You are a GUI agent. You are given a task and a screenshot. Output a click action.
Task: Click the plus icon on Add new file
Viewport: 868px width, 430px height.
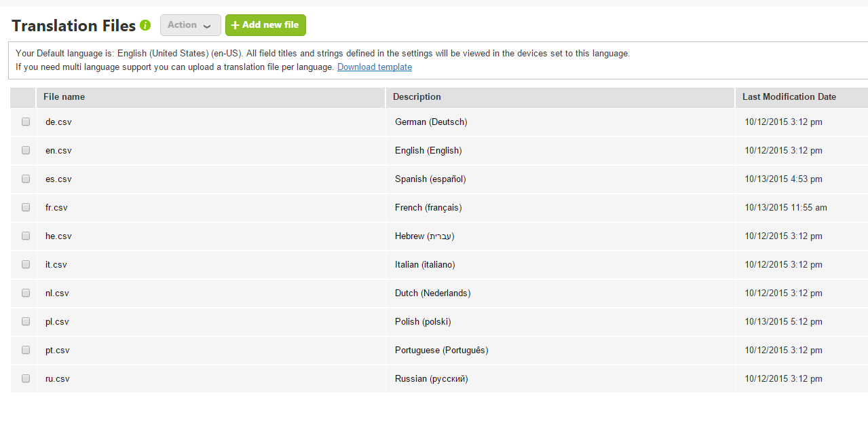click(x=235, y=25)
